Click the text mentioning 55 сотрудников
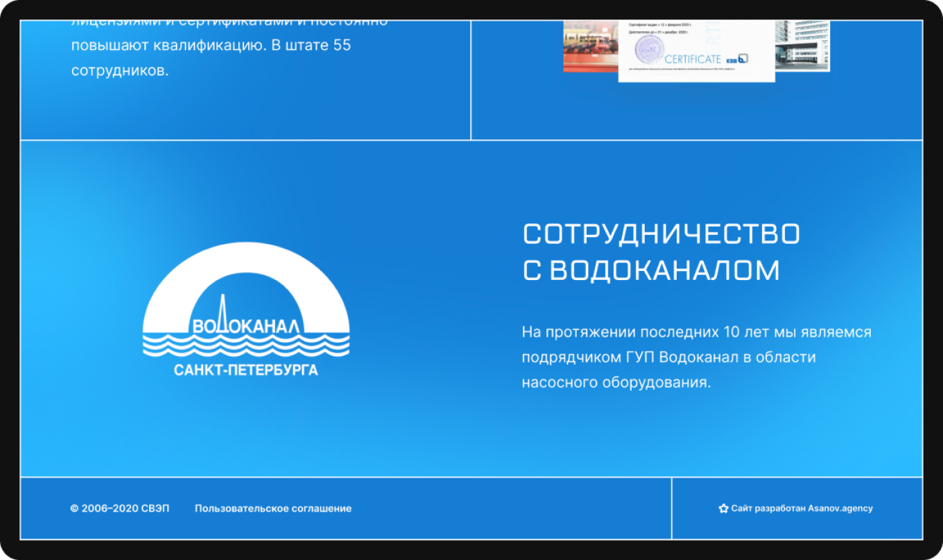Screen dimensions: 943x560 tap(230, 46)
